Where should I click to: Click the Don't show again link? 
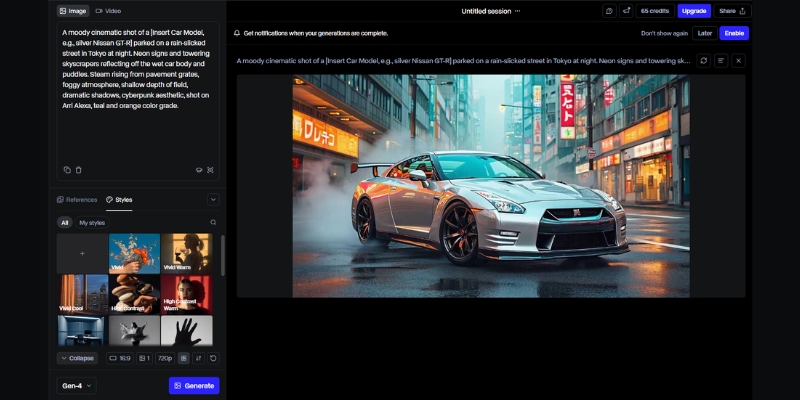tap(664, 33)
